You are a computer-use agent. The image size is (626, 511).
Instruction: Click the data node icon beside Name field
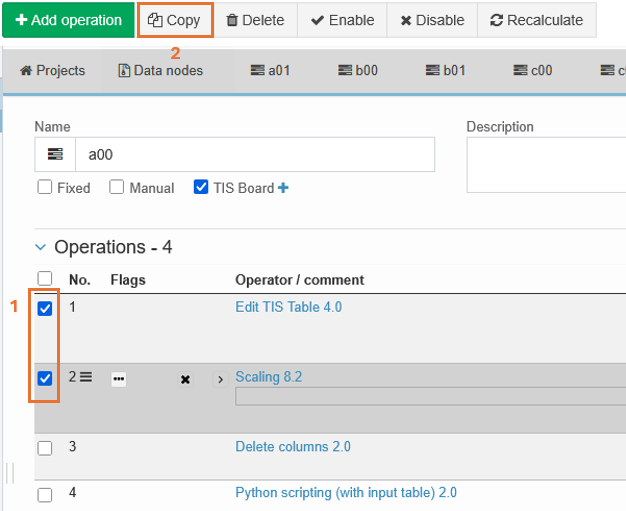[55, 154]
